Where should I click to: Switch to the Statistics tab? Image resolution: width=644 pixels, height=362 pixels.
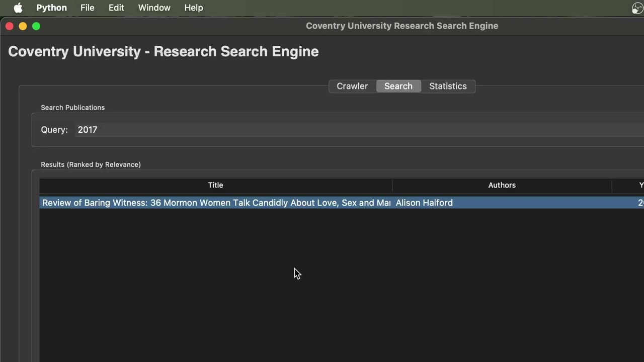[448, 86]
